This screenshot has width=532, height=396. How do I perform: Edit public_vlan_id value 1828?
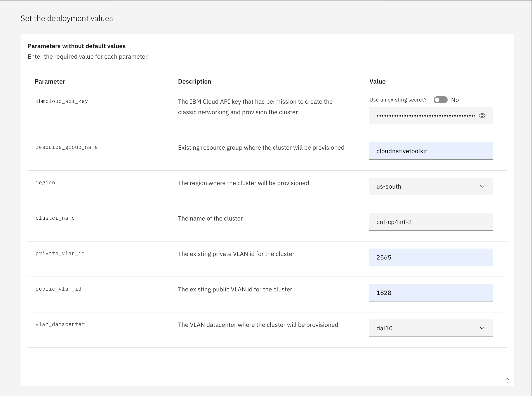431,293
